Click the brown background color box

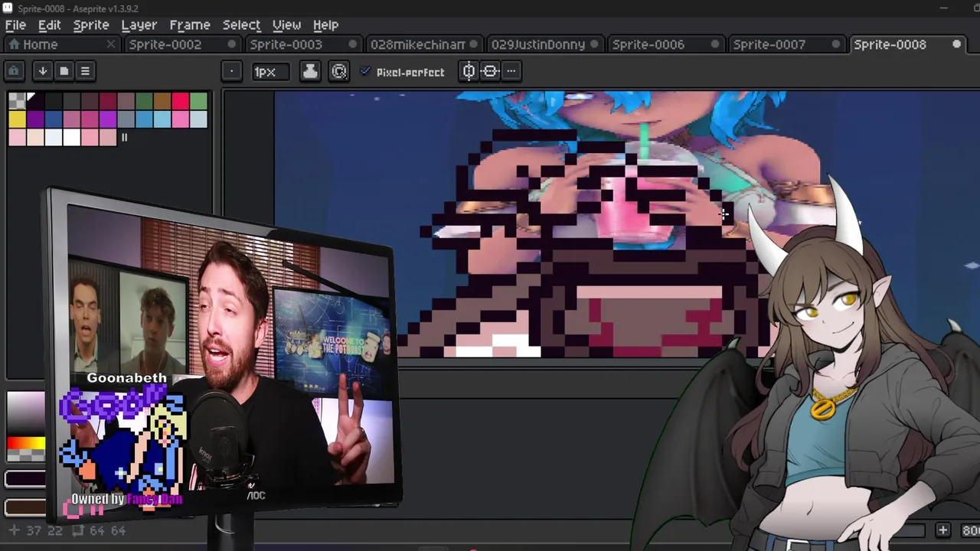pos(24,507)
